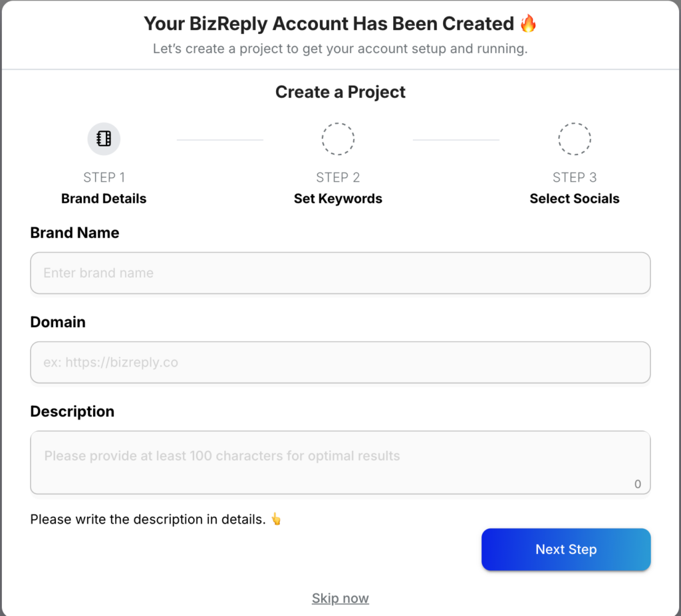
Task: Click the Domain field label
Action: pos(58,322)
